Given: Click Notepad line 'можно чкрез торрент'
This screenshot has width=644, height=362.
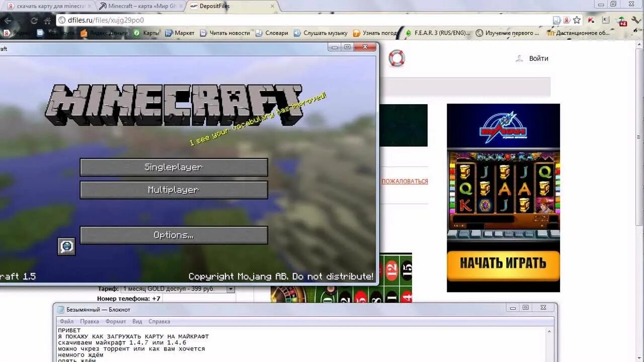Looking at the screenshot, I should [131, 348].
